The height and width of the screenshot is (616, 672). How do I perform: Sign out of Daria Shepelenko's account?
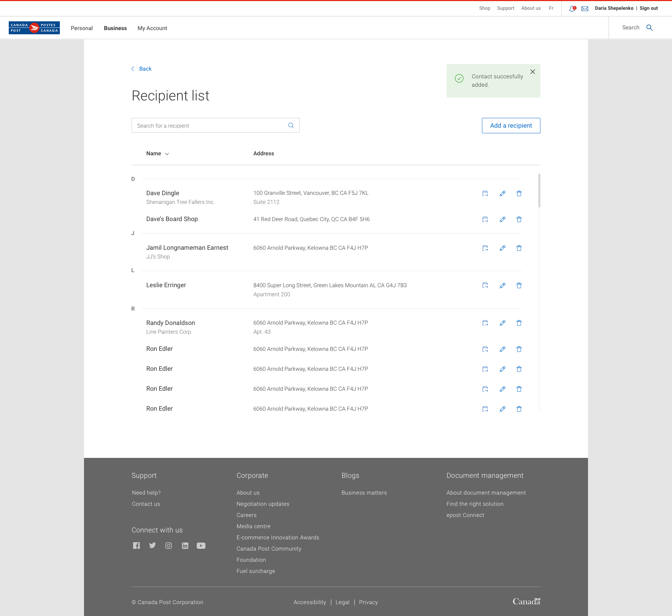[x=648, y=8]
